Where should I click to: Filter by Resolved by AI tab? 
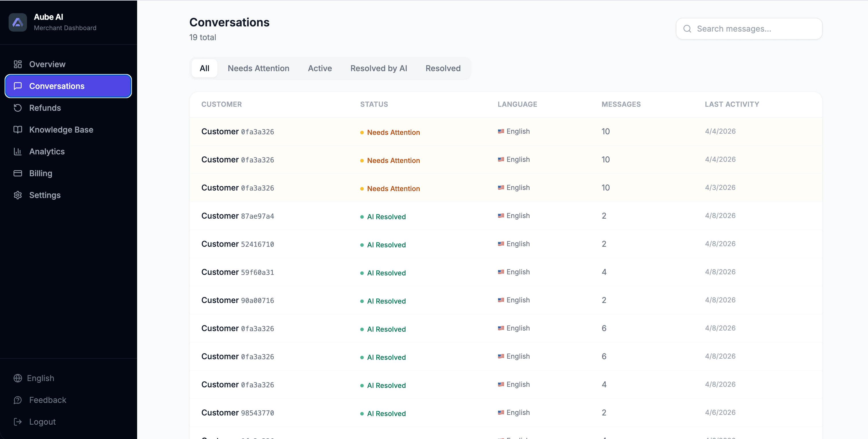(379, 69)
